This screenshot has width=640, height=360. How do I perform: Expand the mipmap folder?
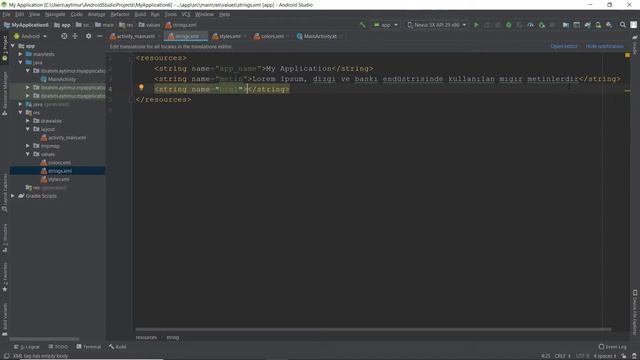coord(28,146)
